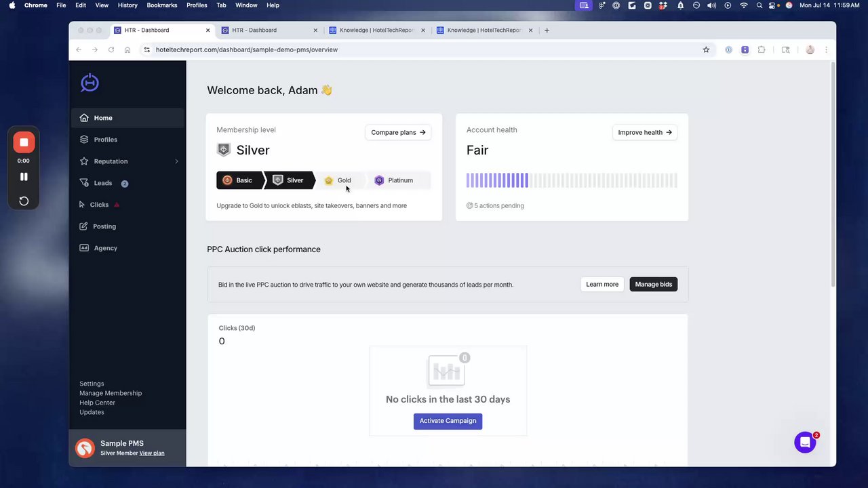Screen dimensions: 868x488
Task: Click the browser forward arrow
Action: pos(95,49)
